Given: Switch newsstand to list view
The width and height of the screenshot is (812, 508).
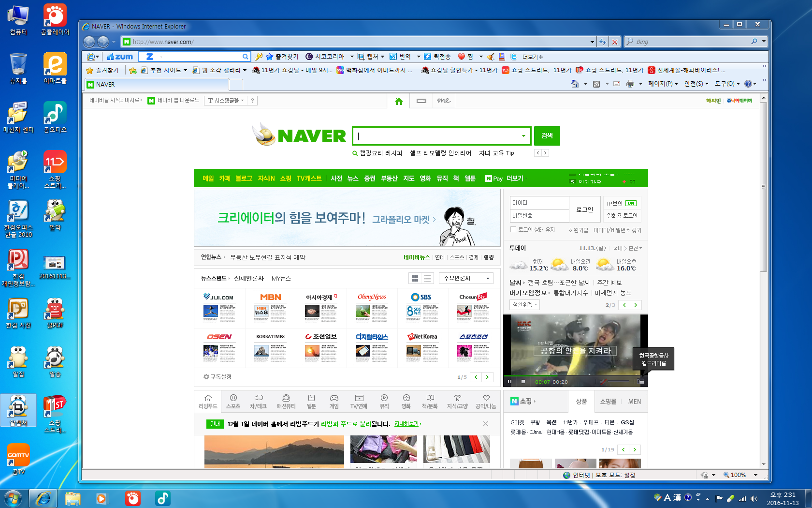Looking at the screenshot, I should (427, 278).
